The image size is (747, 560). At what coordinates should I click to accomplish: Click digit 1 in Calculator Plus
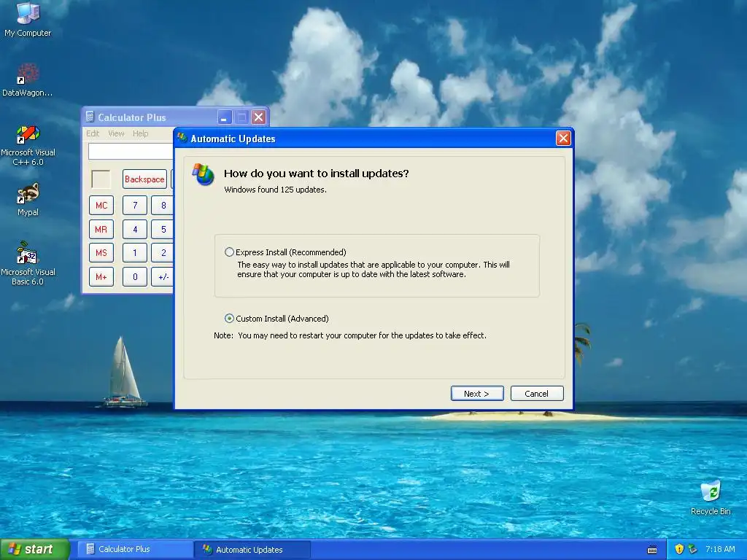coord(135,253)
